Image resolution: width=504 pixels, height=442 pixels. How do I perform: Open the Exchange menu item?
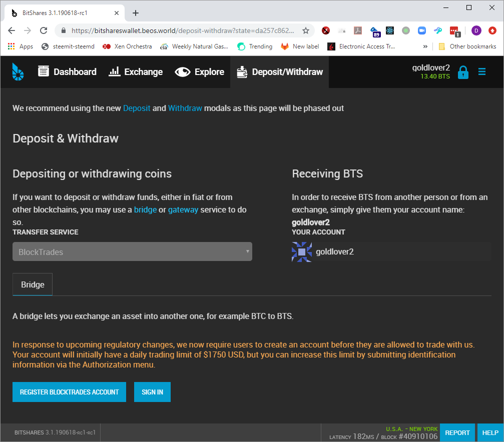point(136,71)
